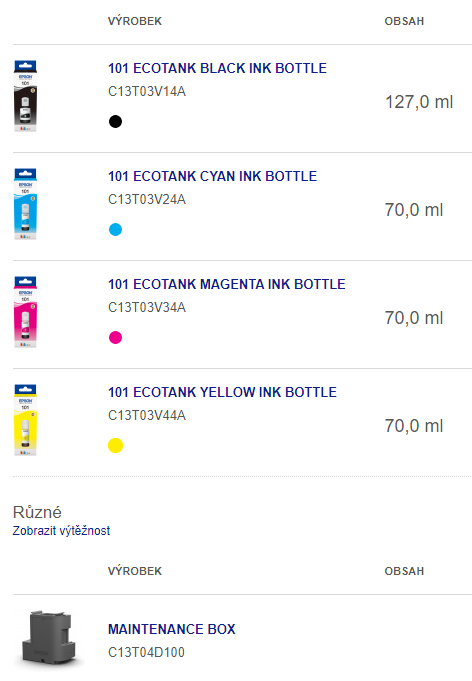Click the maintenance box product image
472x681 pixels.
tap(49, 638)
